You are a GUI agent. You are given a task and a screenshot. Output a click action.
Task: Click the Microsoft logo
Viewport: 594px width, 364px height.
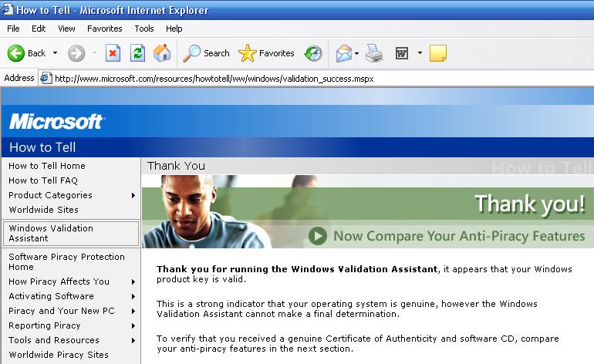57,122
